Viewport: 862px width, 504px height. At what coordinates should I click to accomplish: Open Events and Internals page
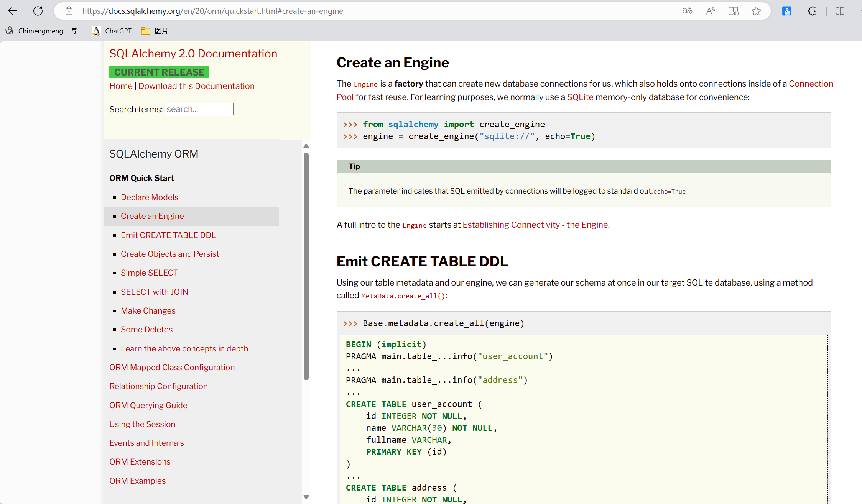click(146, 443)
